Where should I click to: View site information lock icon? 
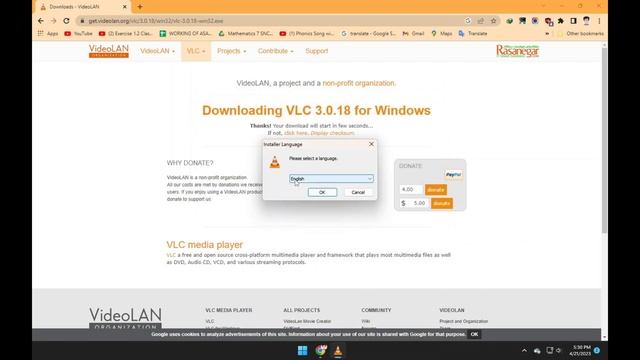[82, 21]
